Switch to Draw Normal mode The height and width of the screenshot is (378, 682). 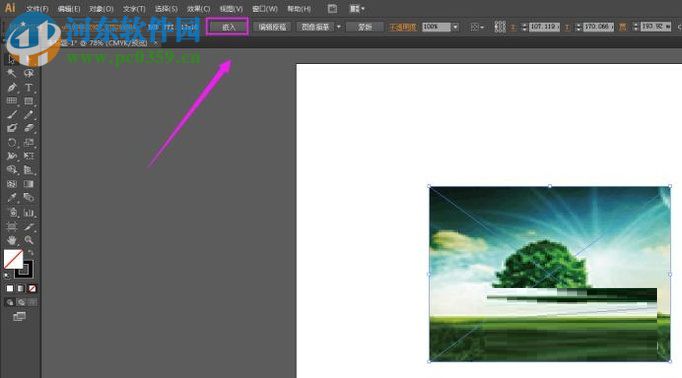(10, 302)
